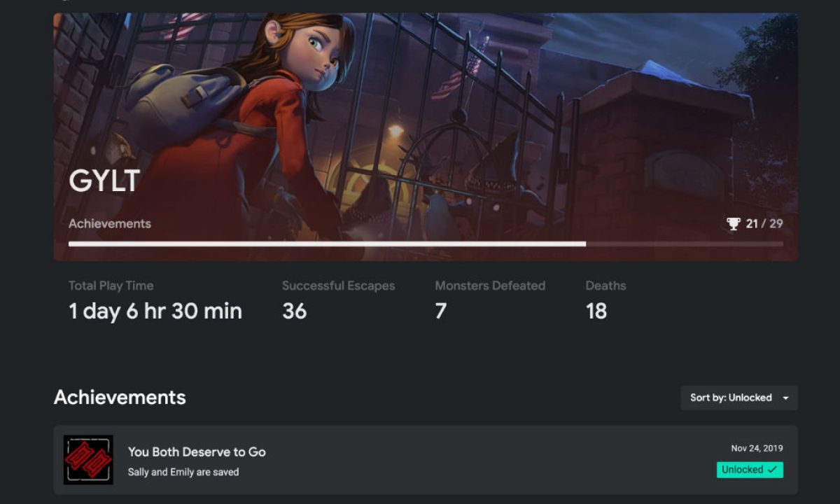Open the You Both Deserve to Go achievement
This screenshot has width=840, height=504.
426,460
